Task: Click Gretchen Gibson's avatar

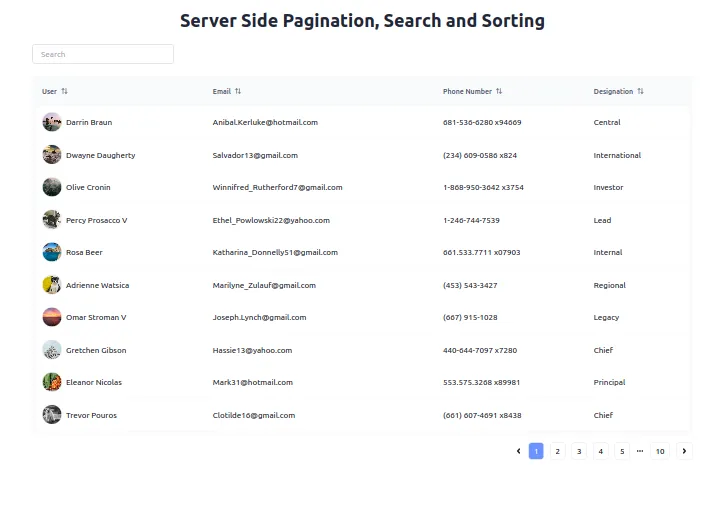Action: (52, 350)
